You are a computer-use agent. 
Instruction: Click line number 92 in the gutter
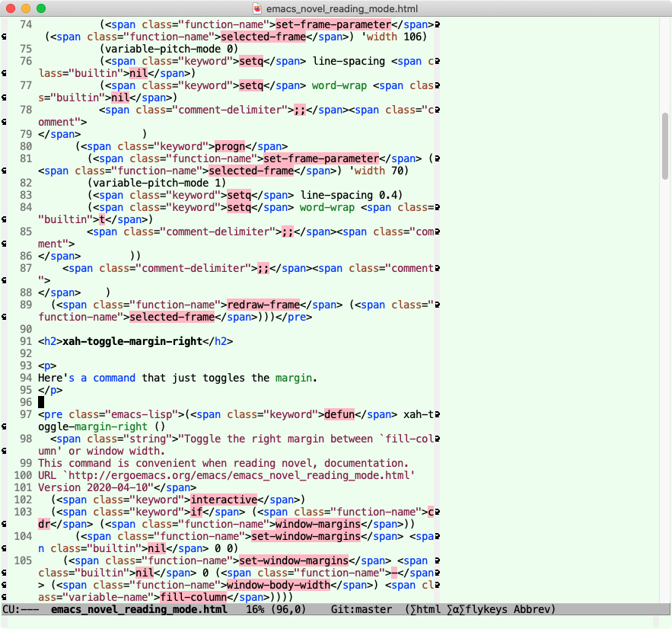(x=26, y=353)
